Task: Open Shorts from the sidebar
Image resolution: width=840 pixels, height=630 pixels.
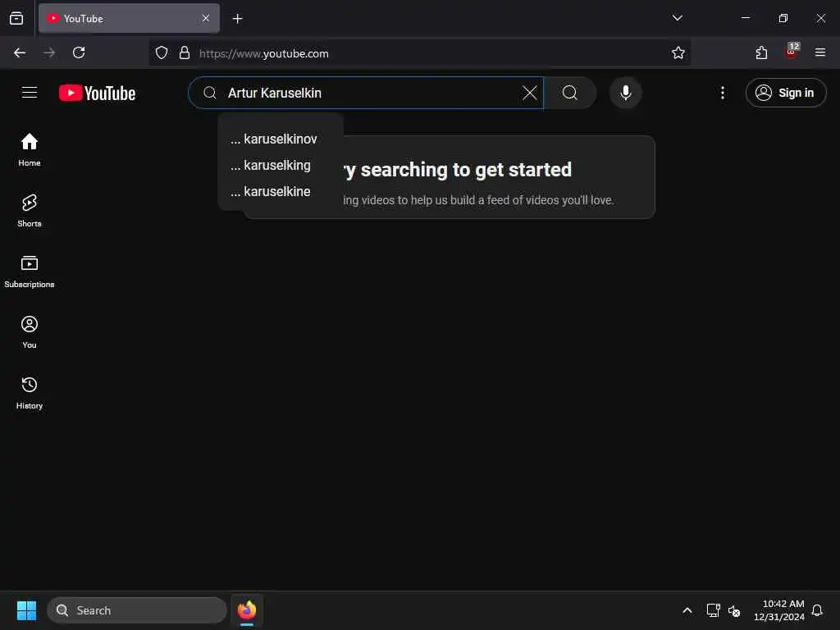Action: point(30,211)
